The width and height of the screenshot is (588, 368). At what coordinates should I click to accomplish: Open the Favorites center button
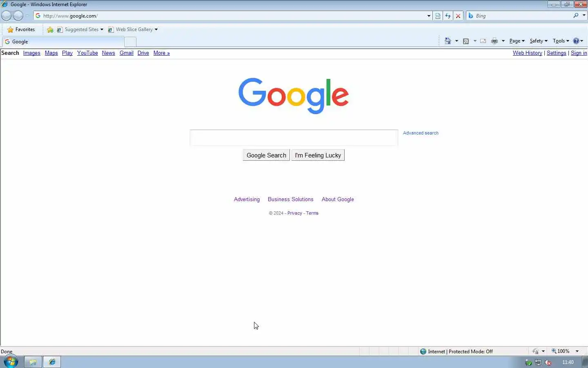pyautogui.click(x=21, y=29)
